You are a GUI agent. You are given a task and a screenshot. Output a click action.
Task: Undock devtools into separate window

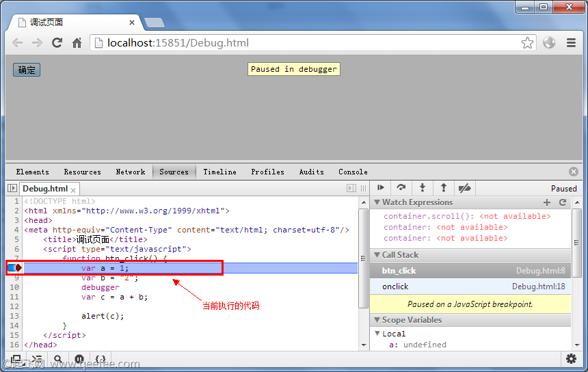[x=16, y=360]
